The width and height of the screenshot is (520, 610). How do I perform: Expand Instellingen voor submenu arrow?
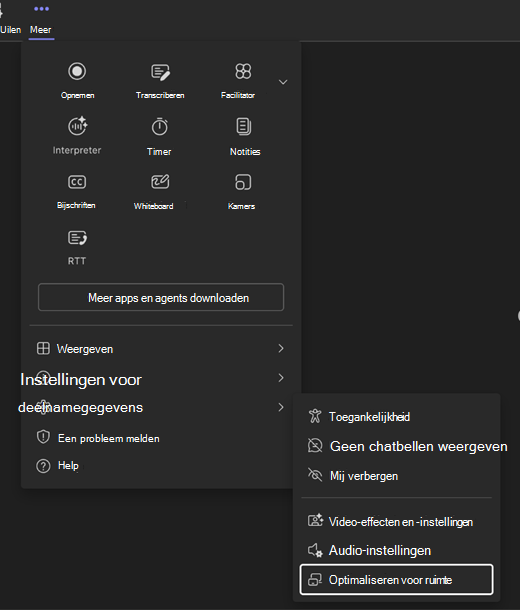tap(281, 378)
